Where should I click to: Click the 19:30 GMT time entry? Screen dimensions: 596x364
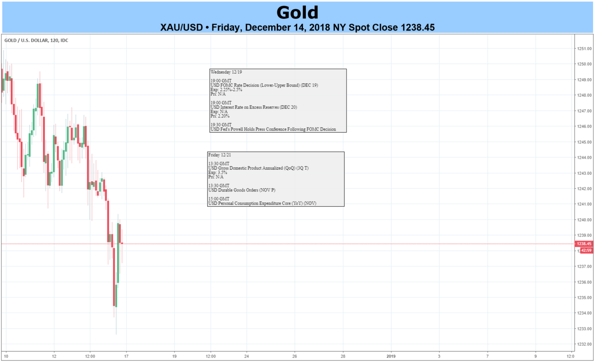(x=221, y=125)
